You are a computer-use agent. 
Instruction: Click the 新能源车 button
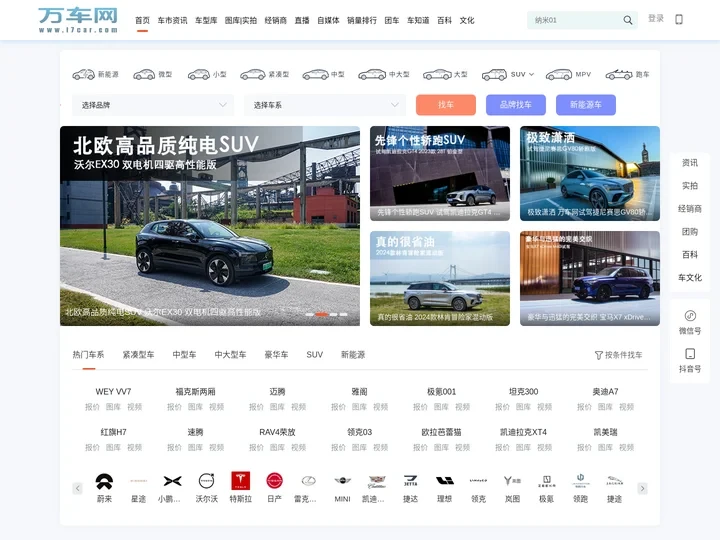(585, 105)
